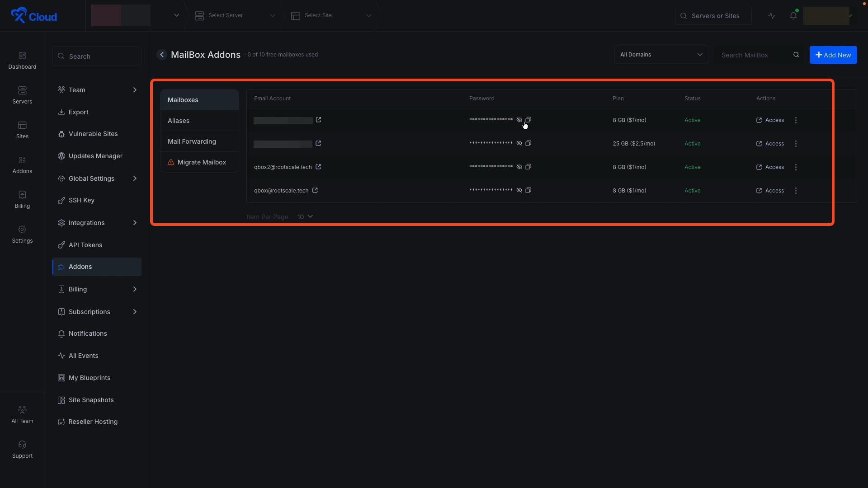The height and width of the screenshot is (488, 868).
Task: Open Servers in left rail
Action: [22, 95]
